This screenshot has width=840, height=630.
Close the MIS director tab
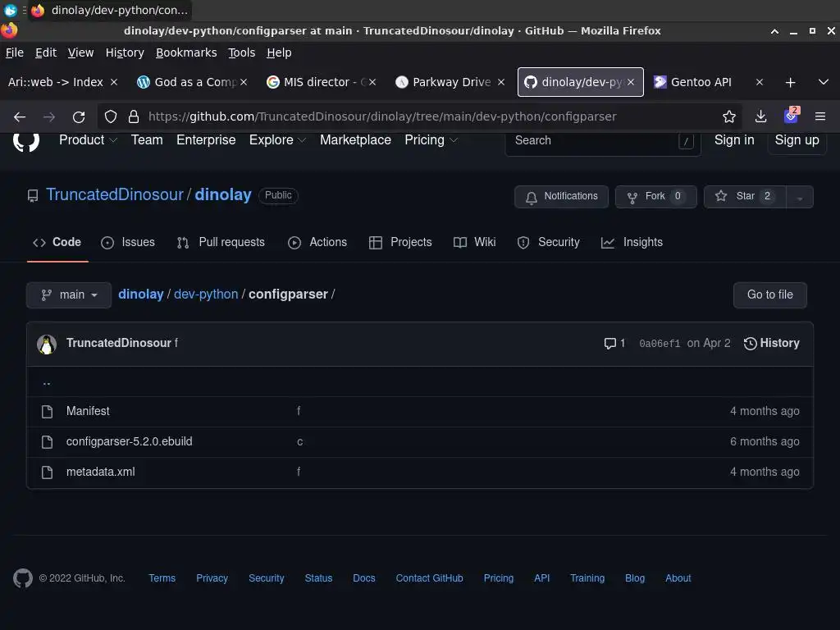tap(372, 82)
